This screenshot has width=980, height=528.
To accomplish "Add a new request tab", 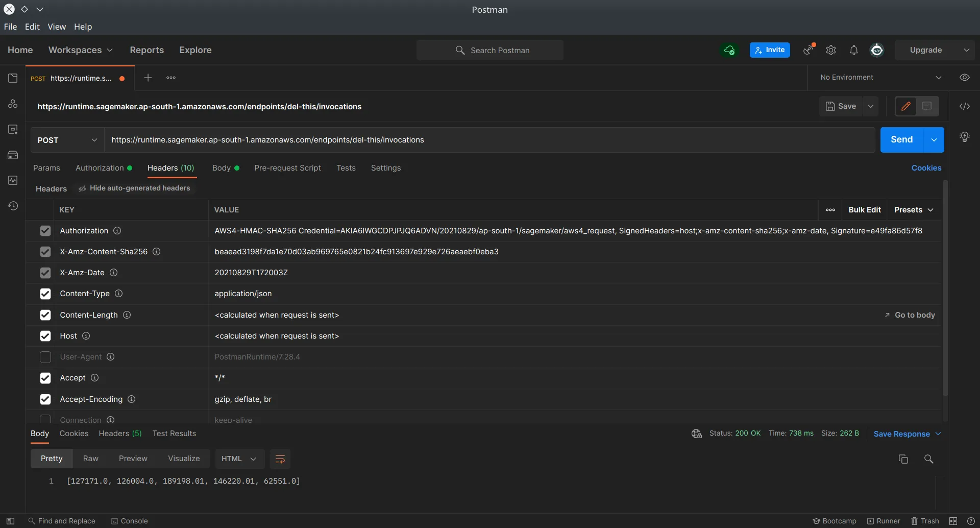I will click(x=148, y=78).
